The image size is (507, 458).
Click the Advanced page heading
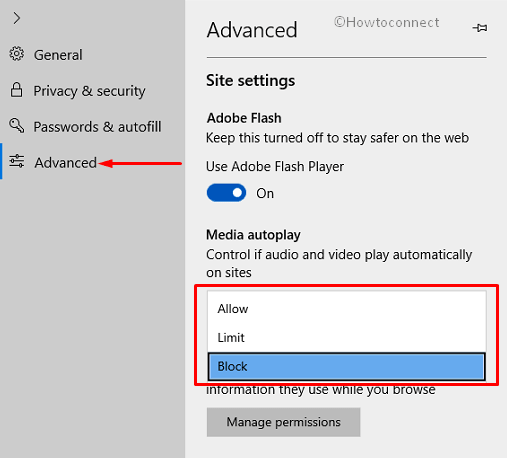coord(252,30)
